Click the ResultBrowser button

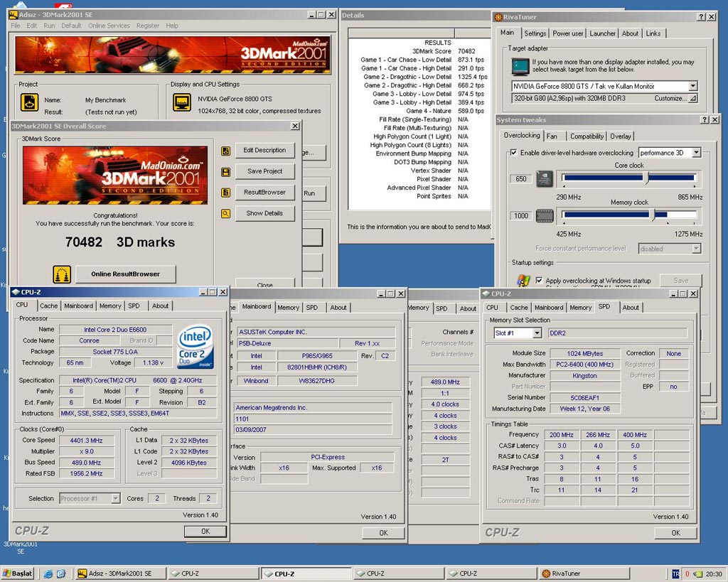(264, 192)
